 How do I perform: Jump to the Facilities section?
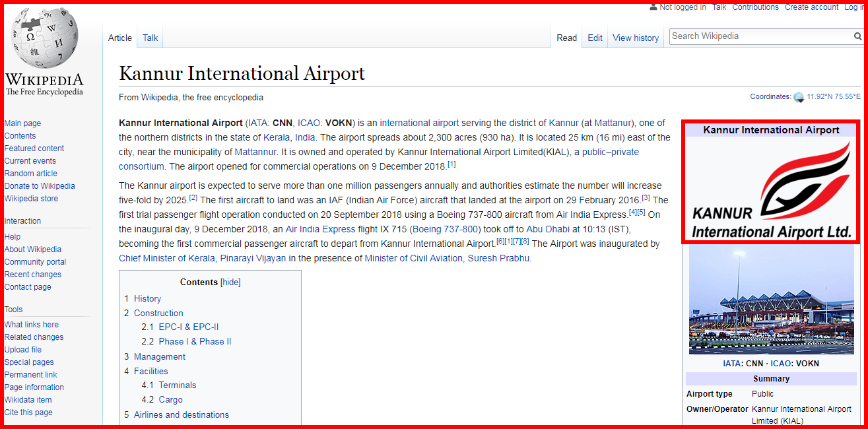click(x=151, y=372)
